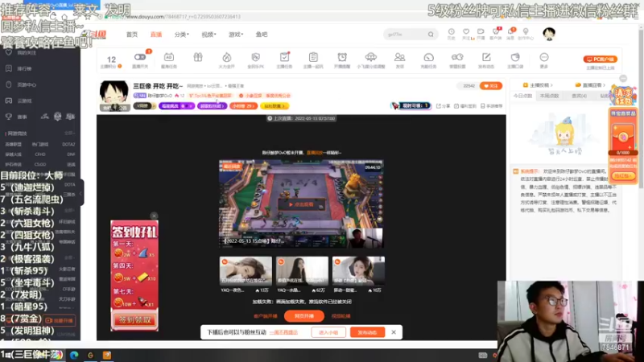Open the orange app icon in taskbar
The image size is (644, 362).
click(107, 355)
